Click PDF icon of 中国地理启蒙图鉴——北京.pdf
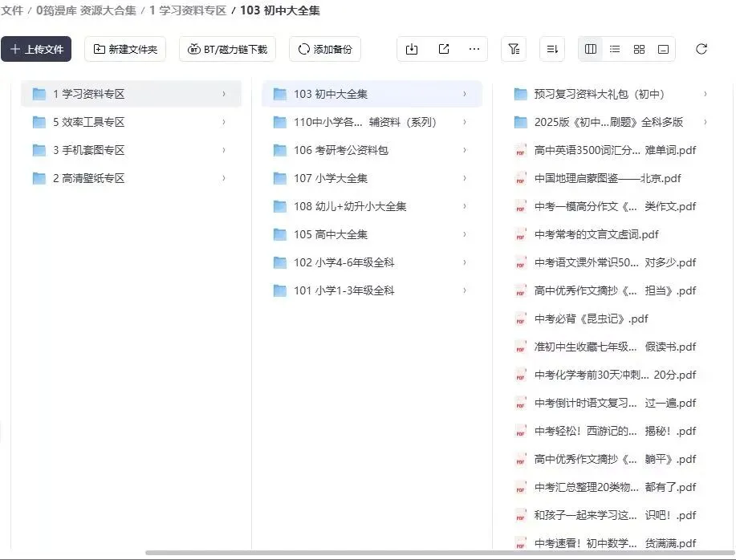 pos(521,178)
